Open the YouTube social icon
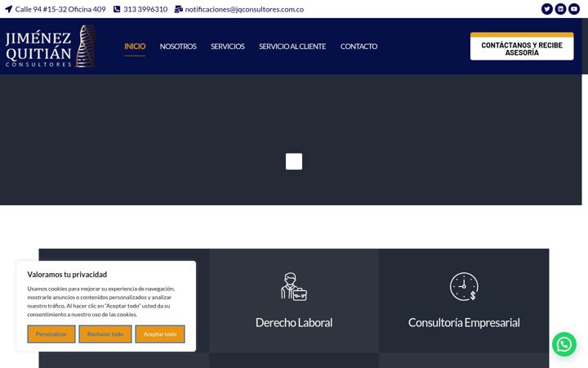Image resolution: width=588 pixels, height=368 pixels. coord(574,9)
